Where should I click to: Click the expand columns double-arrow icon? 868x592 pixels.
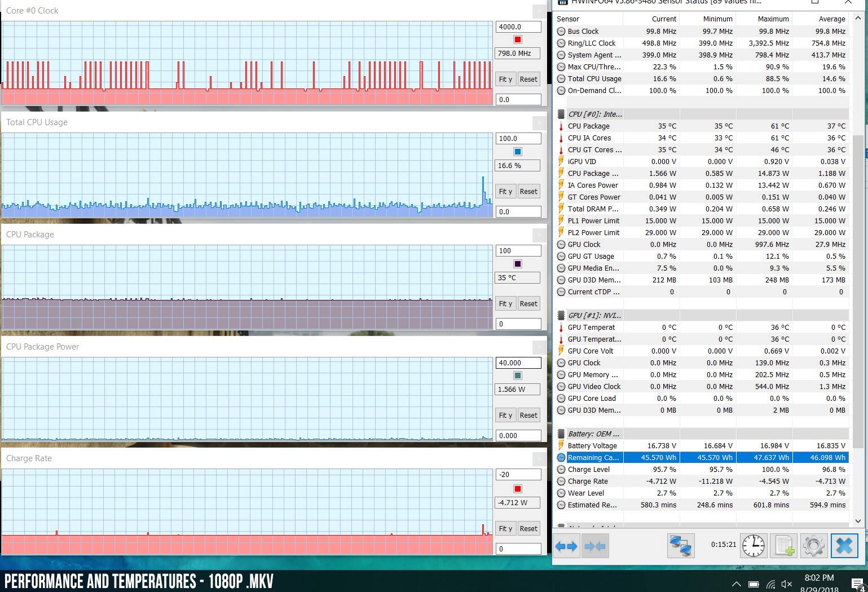tap(566, 546)
